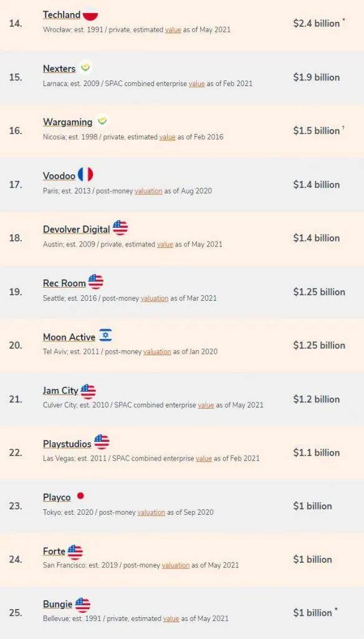Follow the 'valuation' link under Rec Room
The image size is (364, 639).
tap(155, 298)
